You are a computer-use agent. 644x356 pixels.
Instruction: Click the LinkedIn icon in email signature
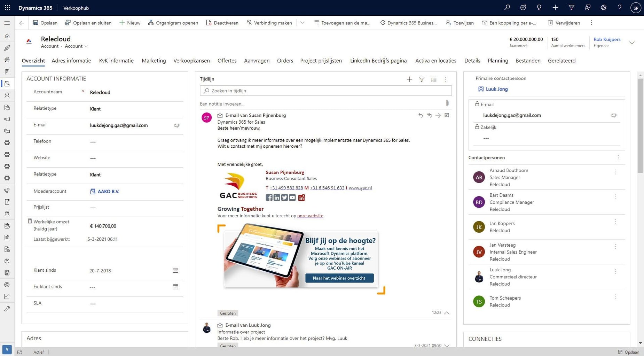pyautogui.click(x=277, y=198)
